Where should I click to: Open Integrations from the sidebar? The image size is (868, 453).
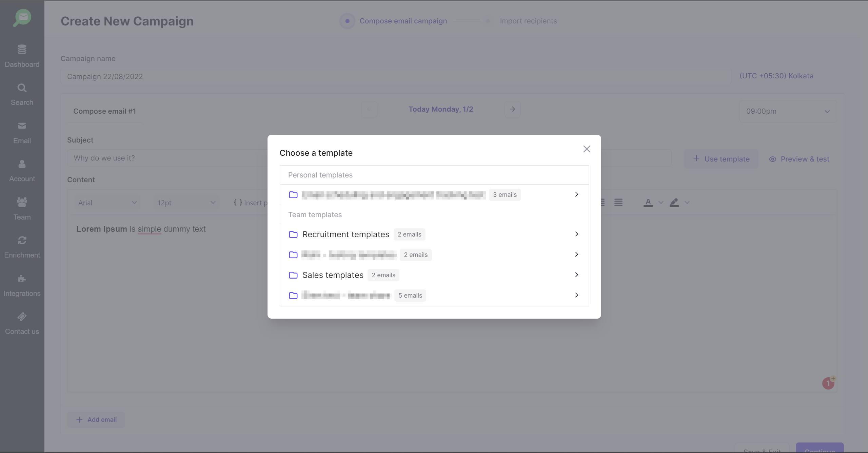click(22, 285)
